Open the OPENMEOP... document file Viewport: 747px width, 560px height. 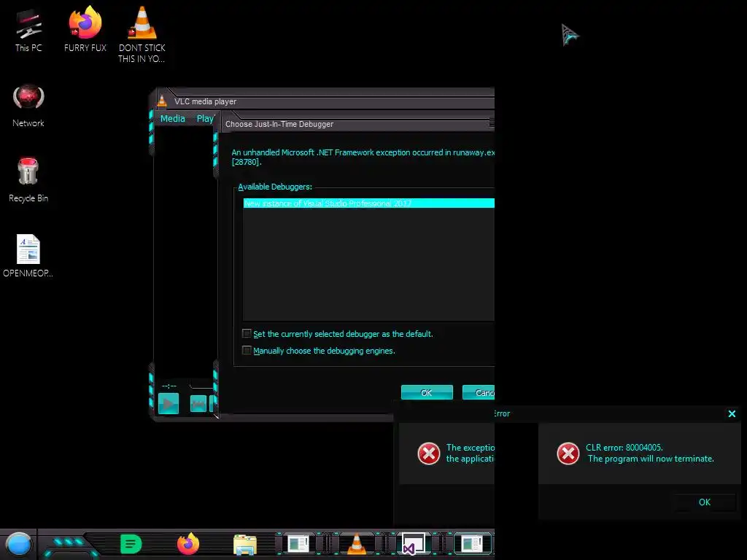(28, 255)
